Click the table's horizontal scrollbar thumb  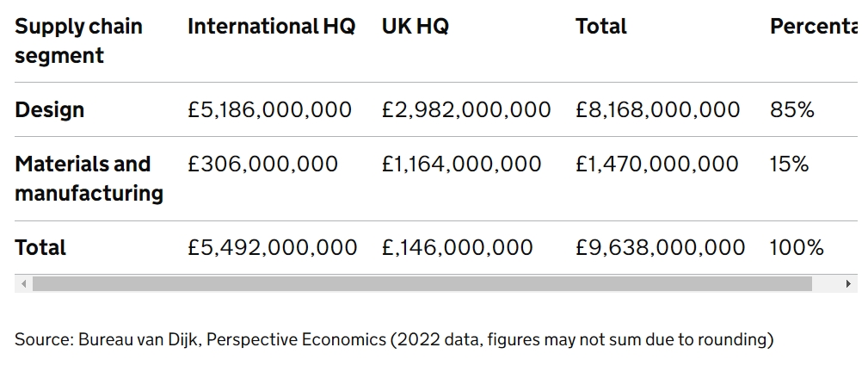(x=422, y=283)
